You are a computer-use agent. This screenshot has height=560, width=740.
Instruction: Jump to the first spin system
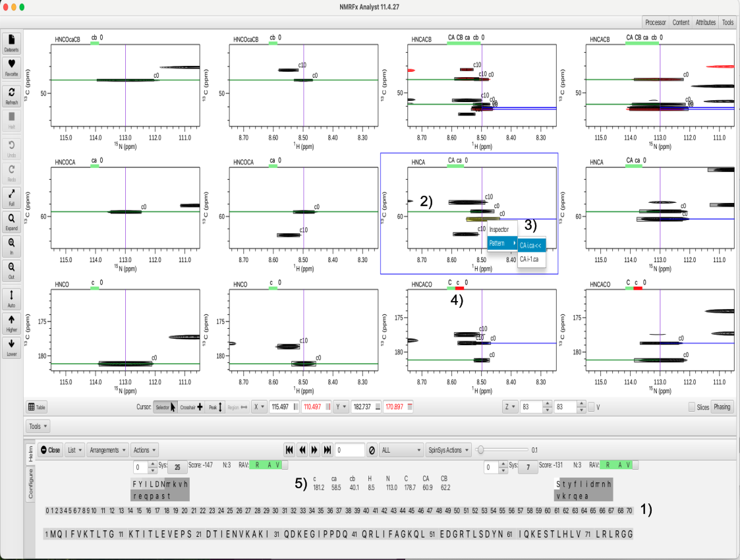(x=289, y=450)
